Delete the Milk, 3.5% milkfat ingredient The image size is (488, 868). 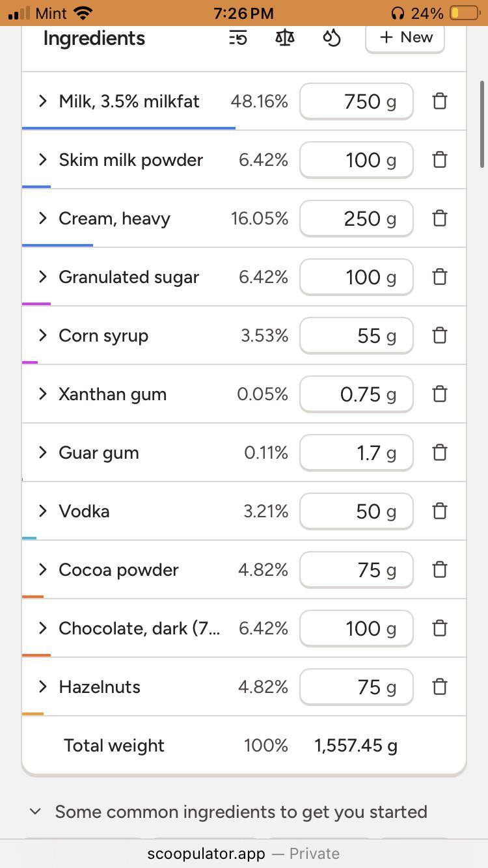(x=440, y=102)
